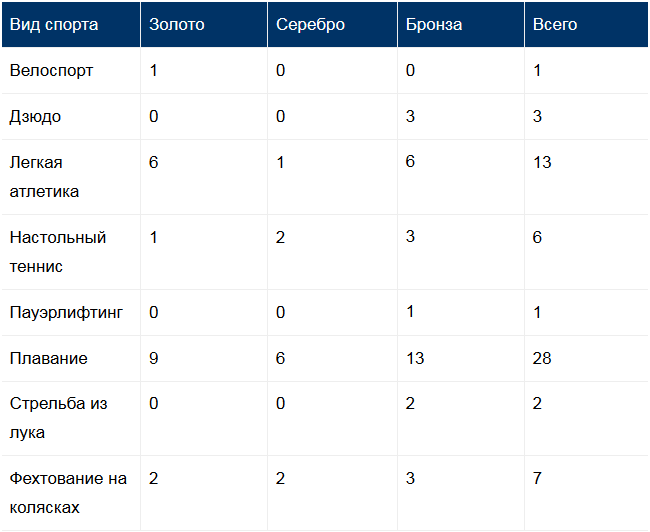Screen dimensions: 650x532
Task: Click the "Бронза" column header
Action: pos(434,24)
